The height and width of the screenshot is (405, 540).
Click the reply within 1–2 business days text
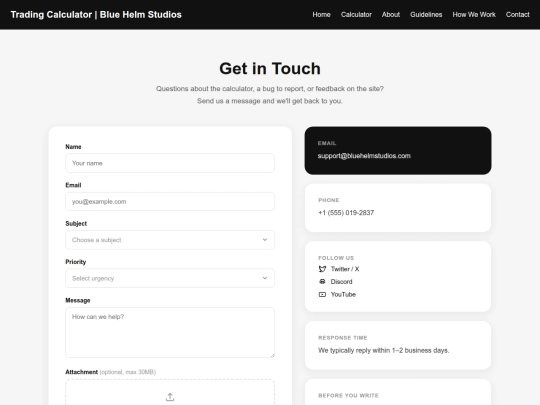coord(384,350)
